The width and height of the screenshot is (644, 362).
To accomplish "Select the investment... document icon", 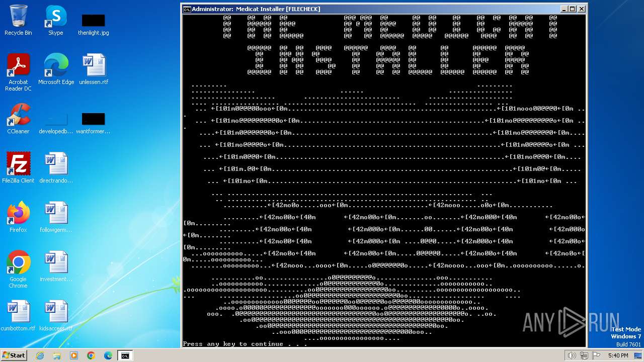I will tap(56, 266).
